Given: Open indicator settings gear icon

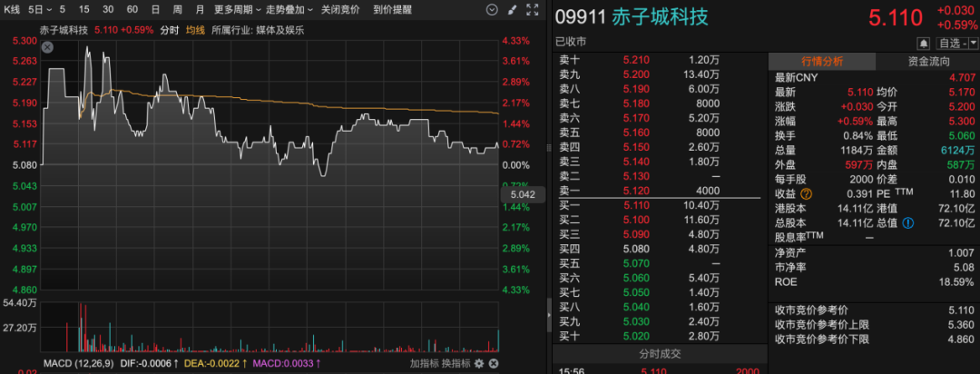Looking at the screenshot, I should [x=479, y=363].
